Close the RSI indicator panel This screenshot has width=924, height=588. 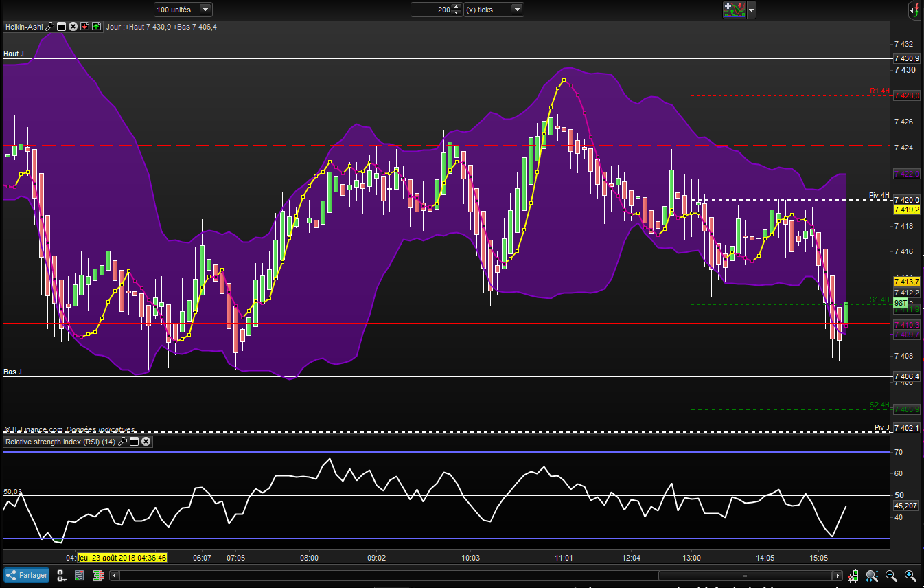[146, 442]
